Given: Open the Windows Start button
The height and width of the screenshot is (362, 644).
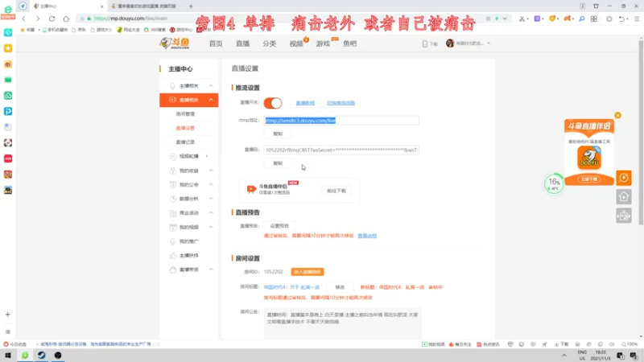Looking at the screenshot, I should (x=8, y=356).
